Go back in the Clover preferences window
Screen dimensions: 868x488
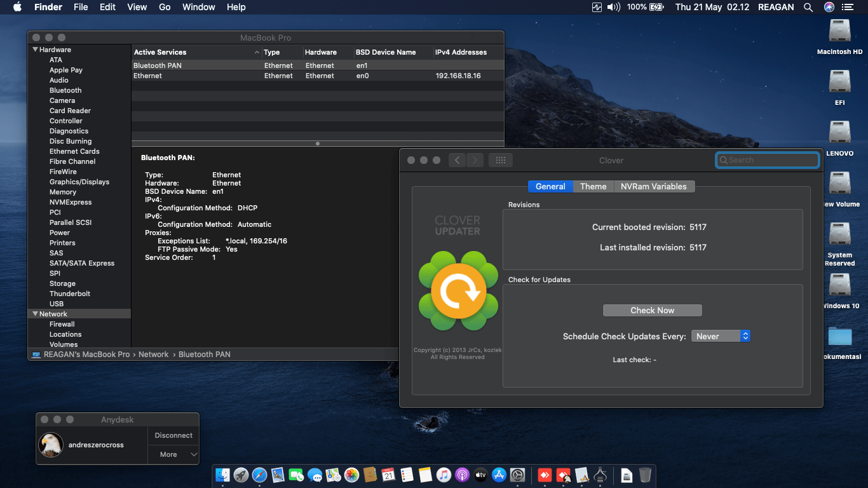(x=457, y=160)
